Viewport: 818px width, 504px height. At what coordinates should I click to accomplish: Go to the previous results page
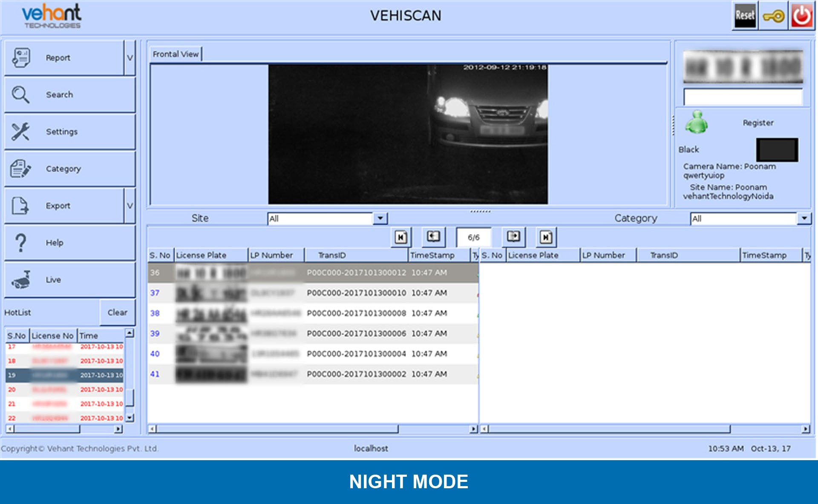[x=433, y=237]
